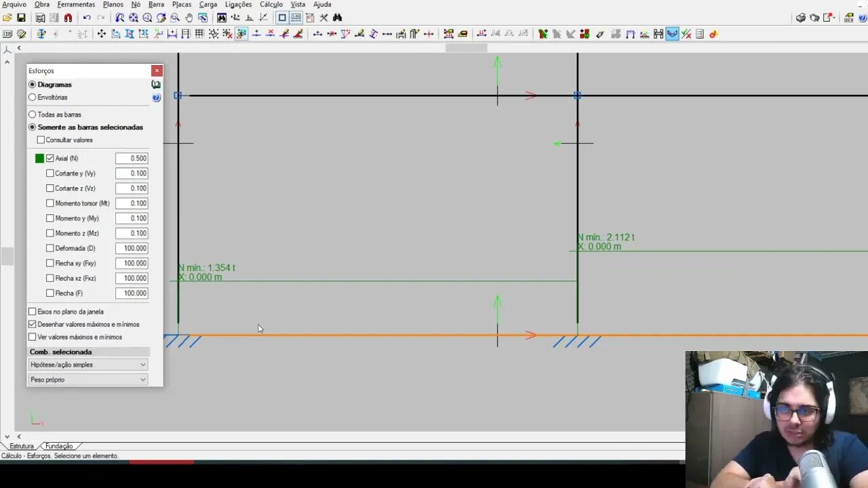The image size is (868, 488).
Task: Enable the Cortante y (Vy) checkbox
Action: point(50,174)
